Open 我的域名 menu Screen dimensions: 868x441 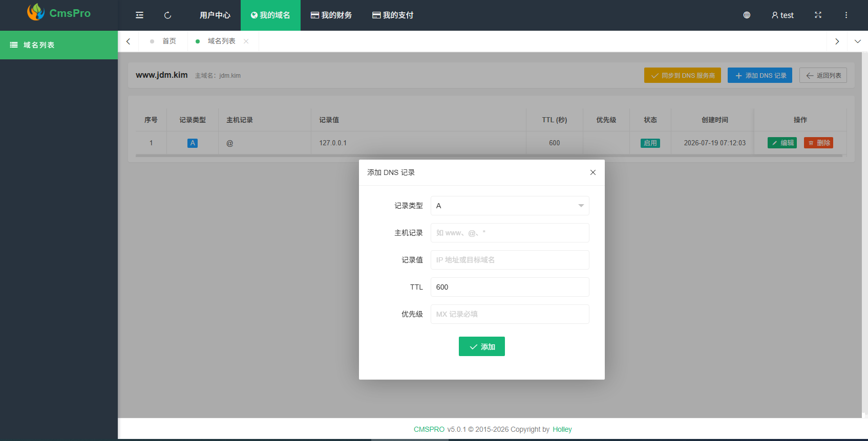(270, 15)
